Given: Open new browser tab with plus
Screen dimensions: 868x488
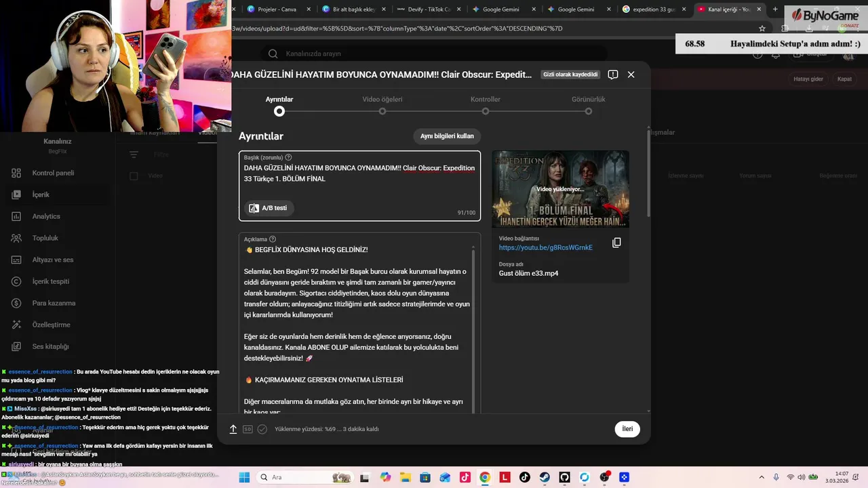Looking at the screenshot, I should [x=776, y=9].
